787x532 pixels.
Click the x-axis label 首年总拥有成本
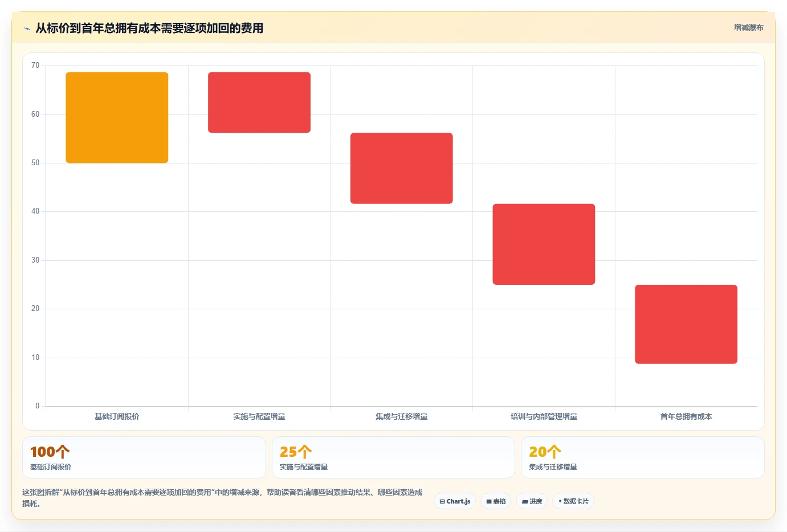click(x=686, y=416)
